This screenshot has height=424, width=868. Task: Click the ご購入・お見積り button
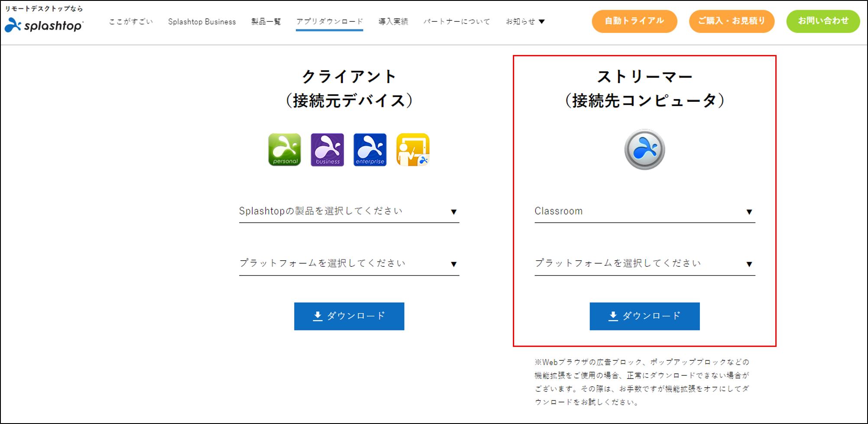pyautogui.click(x=732, y=21)
